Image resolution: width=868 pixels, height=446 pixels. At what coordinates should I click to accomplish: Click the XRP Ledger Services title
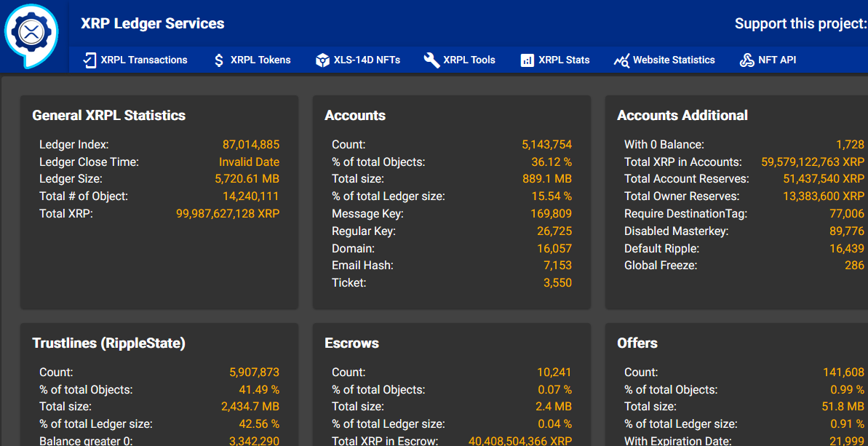(153, 24)
